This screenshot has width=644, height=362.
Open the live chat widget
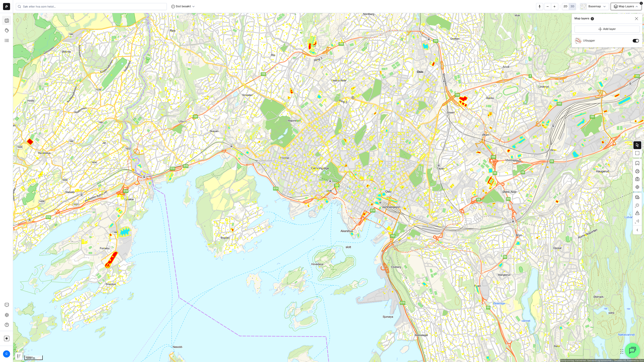tap(632, 350)
